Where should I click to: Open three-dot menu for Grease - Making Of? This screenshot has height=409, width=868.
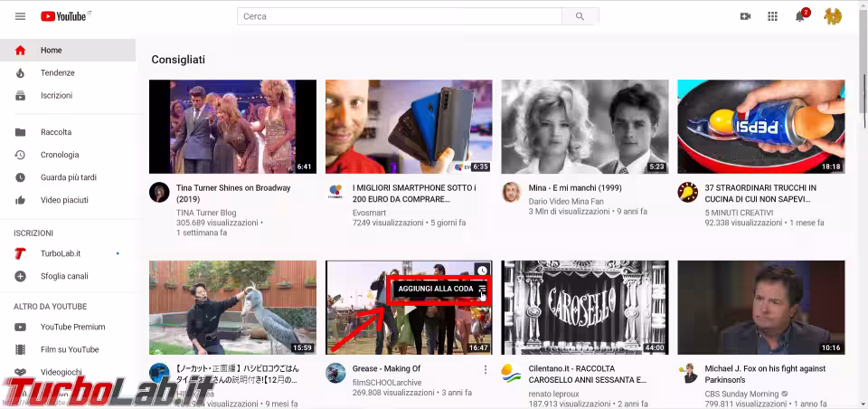coord(486,370)
